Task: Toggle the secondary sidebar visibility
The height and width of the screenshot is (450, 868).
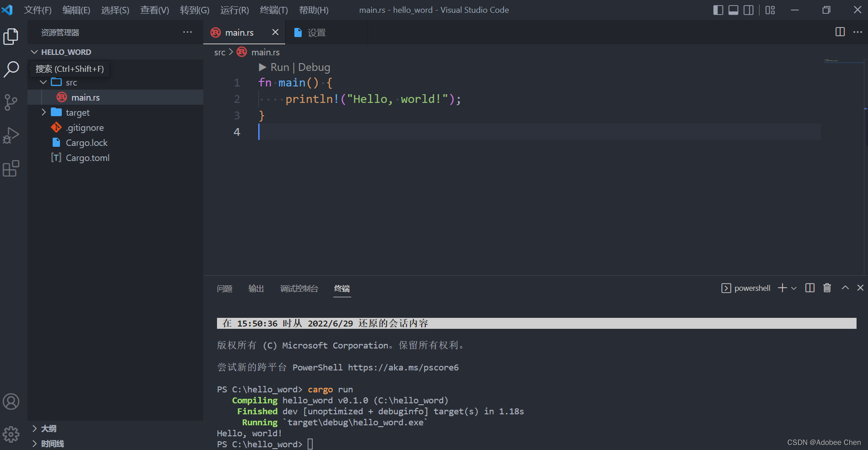Action: pyautogui.click(x=749, y=10)
